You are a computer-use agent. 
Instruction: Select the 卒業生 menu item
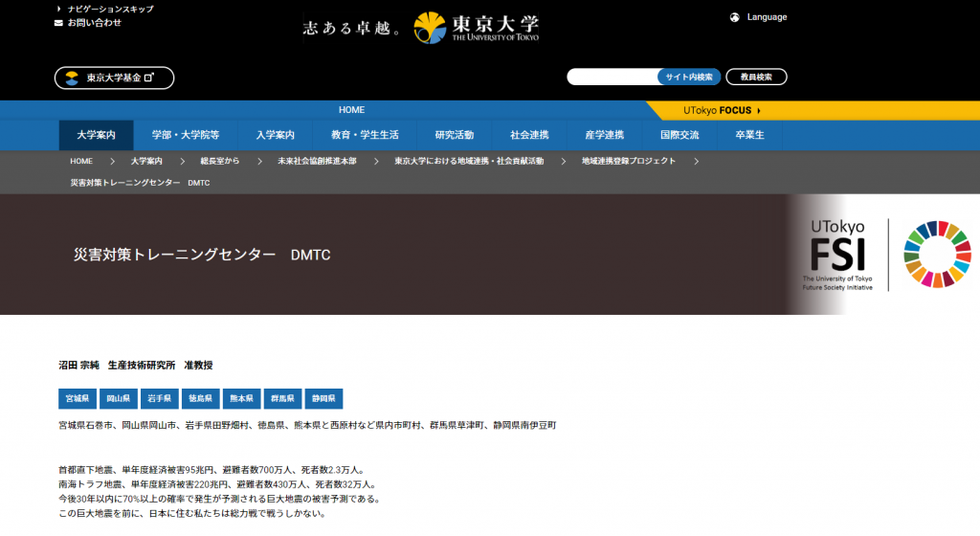(749, 135)
